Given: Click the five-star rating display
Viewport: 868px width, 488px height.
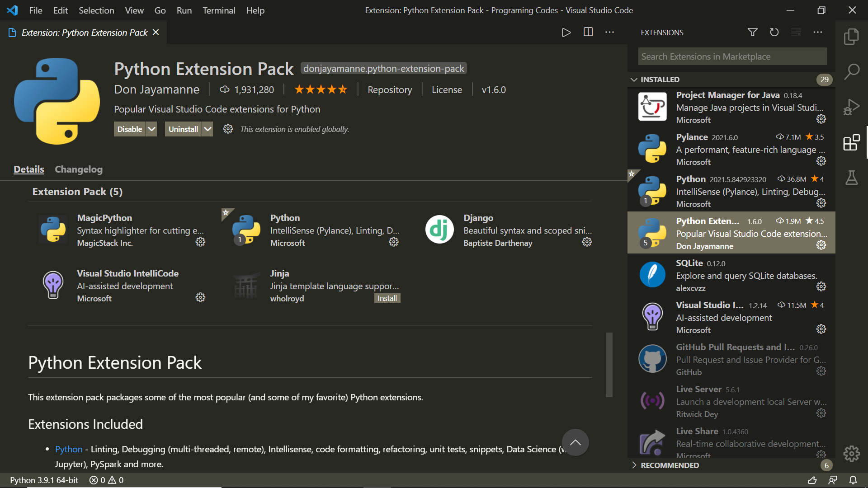Looking at the screenshot, I should 321,89.
